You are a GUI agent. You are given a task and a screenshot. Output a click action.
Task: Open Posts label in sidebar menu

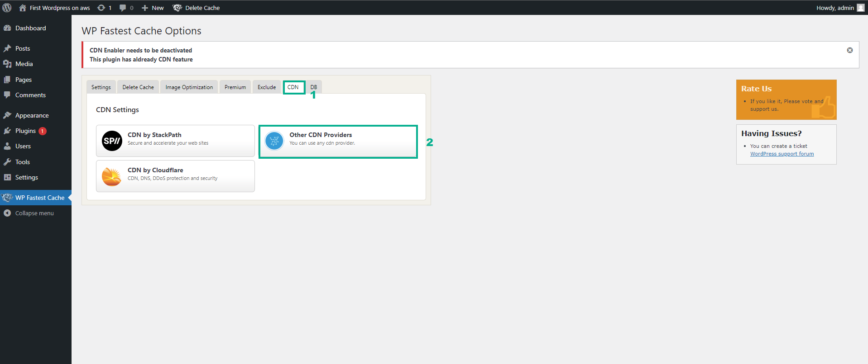23,48
